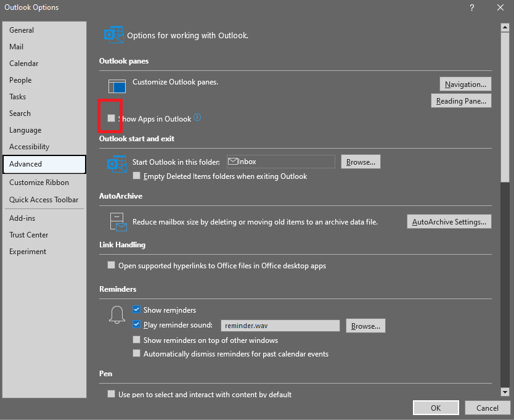Open the Reading Pane... settings

[x=461, y=101]
